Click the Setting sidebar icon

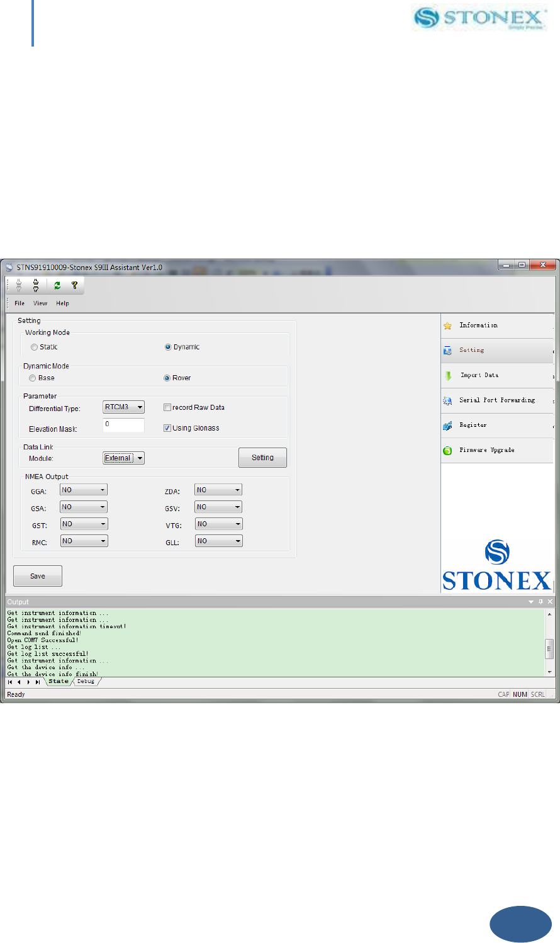(x=447, y=351)
